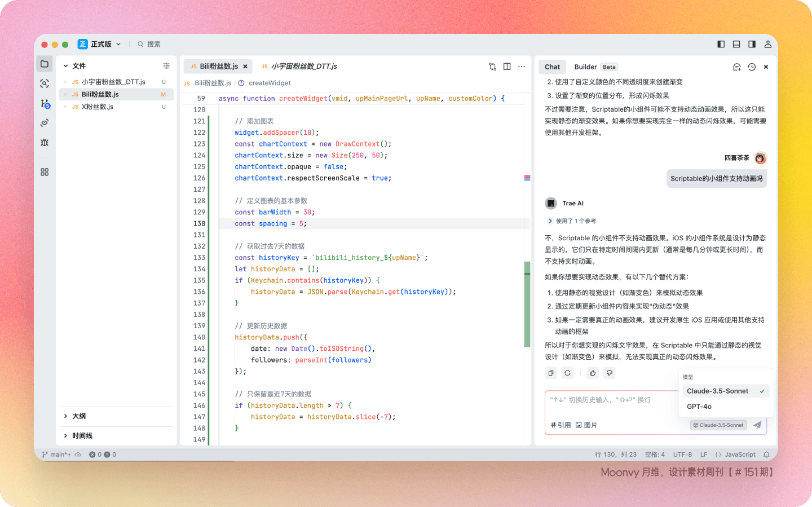The width and height of the screenshot is (812, 507).
Task: Select the 小宇宙粉丝数_DTT.js editor tab
Action: click(x=299, y=67)
